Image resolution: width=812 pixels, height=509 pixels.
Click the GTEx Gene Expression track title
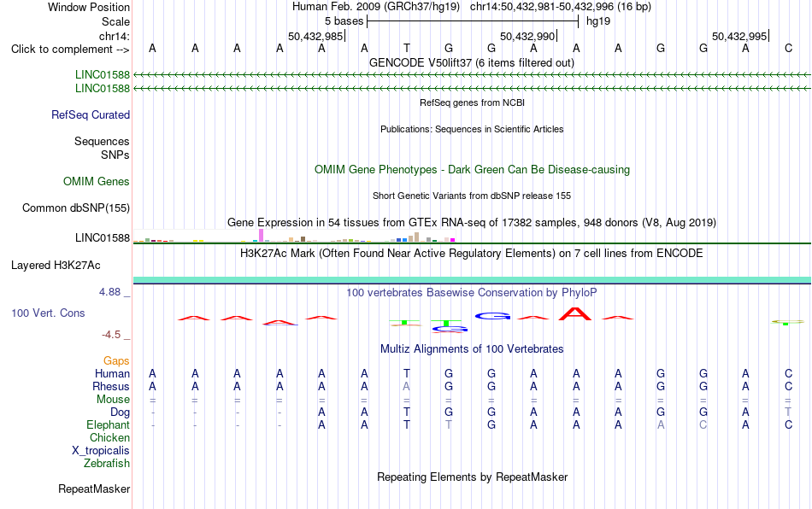(472, 222)
